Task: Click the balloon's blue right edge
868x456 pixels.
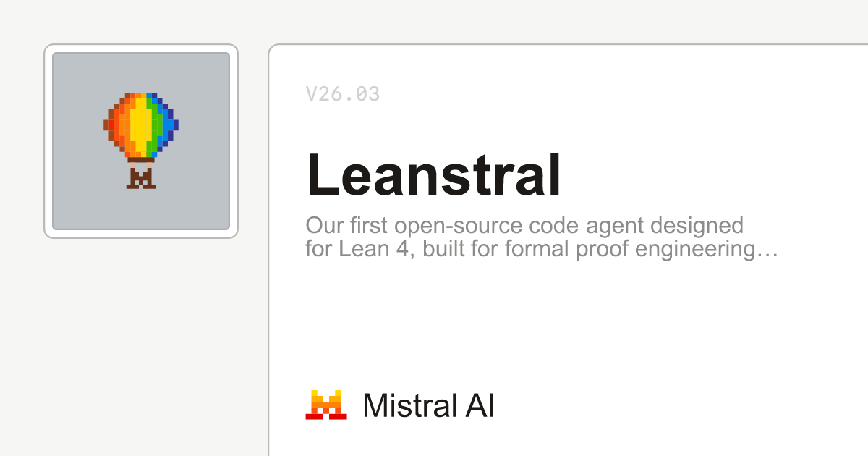Action: (169, 124)
